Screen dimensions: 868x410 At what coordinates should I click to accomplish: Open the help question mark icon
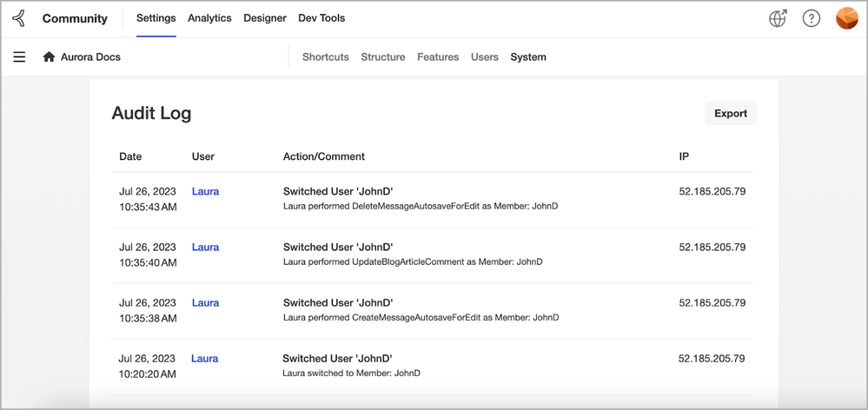pos(812,19)
